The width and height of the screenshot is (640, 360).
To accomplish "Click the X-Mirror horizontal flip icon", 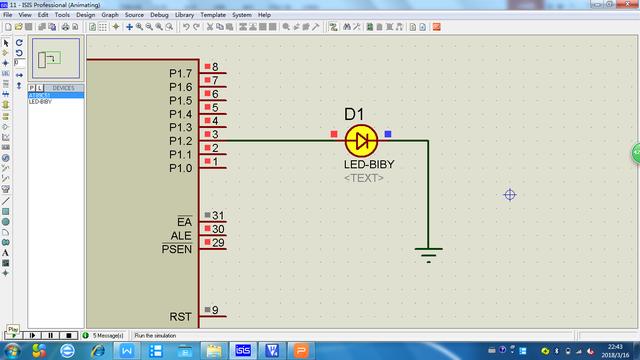I will click(19, 75).
